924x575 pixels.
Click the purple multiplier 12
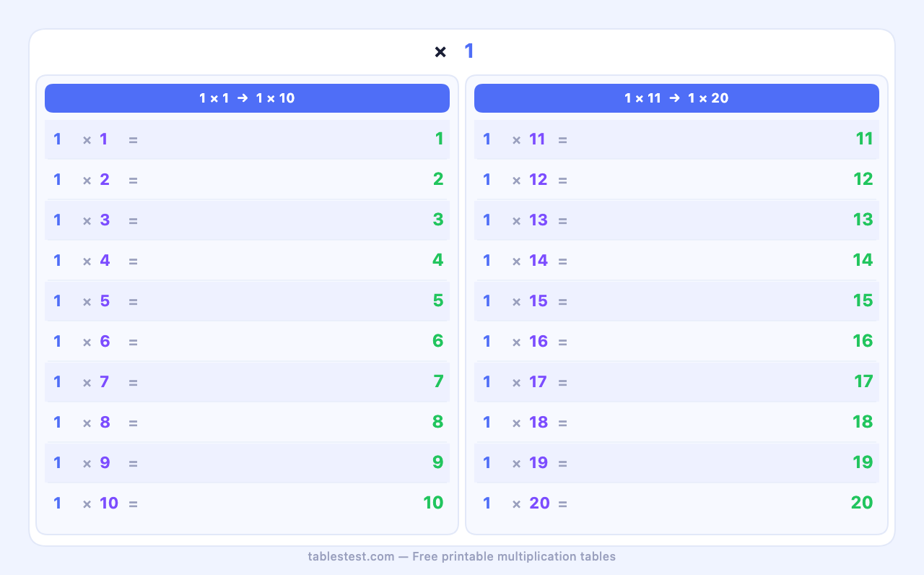click(x=538, y=179)
